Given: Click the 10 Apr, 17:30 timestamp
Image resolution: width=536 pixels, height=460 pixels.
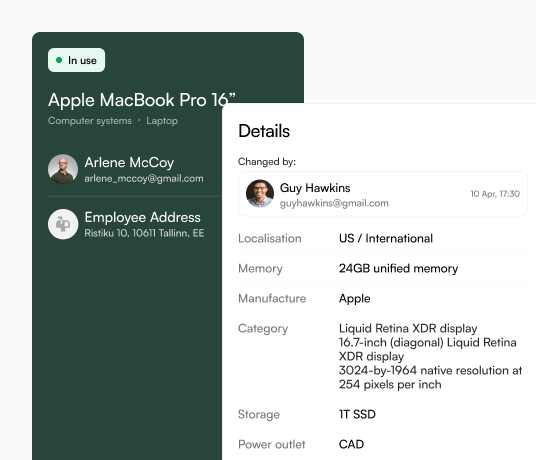Looking at the screenshot, I should pos(495,194).
